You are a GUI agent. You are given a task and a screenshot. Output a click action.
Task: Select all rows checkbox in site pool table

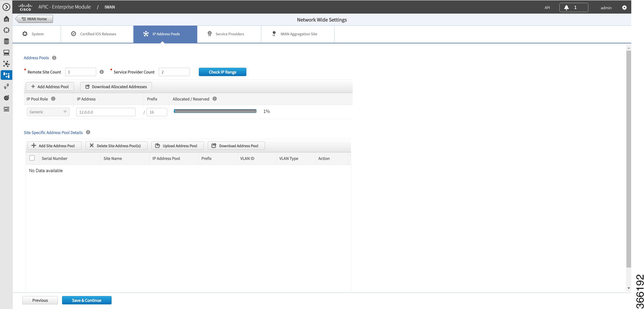pos(32,158)
